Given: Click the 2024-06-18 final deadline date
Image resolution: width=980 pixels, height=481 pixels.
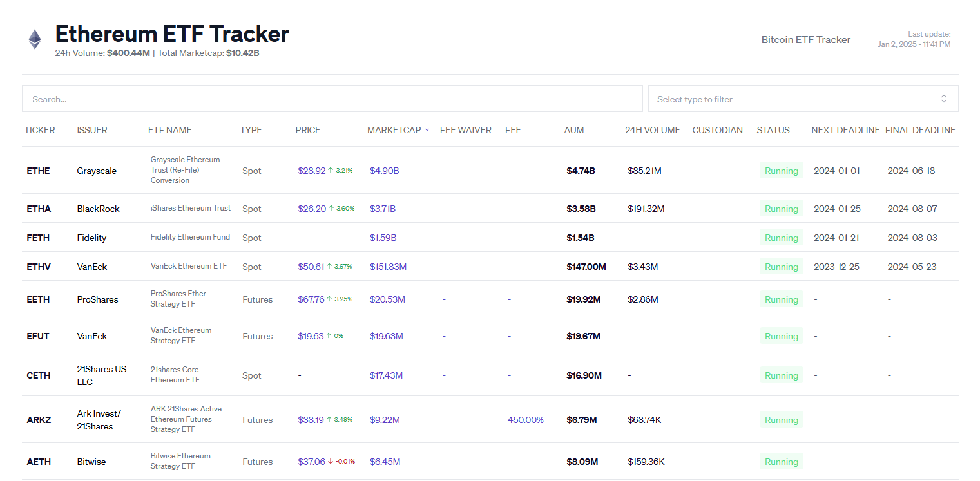Looking at the screenshot, I should (x=911, y=171).
